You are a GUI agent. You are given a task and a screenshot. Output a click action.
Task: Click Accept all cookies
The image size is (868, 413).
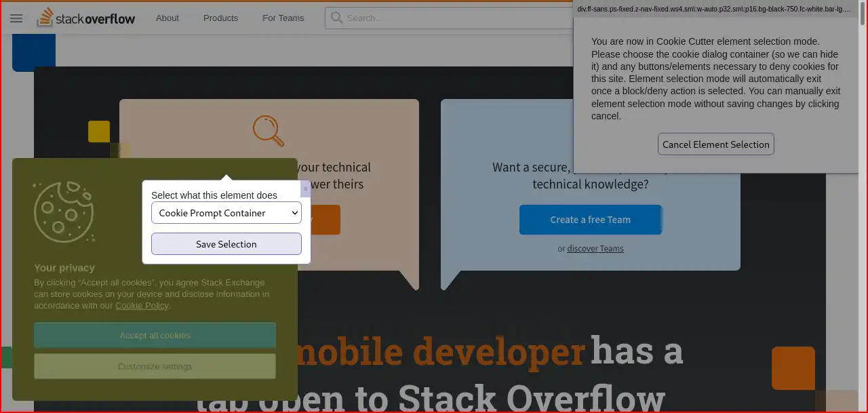[x=155, y=335]
